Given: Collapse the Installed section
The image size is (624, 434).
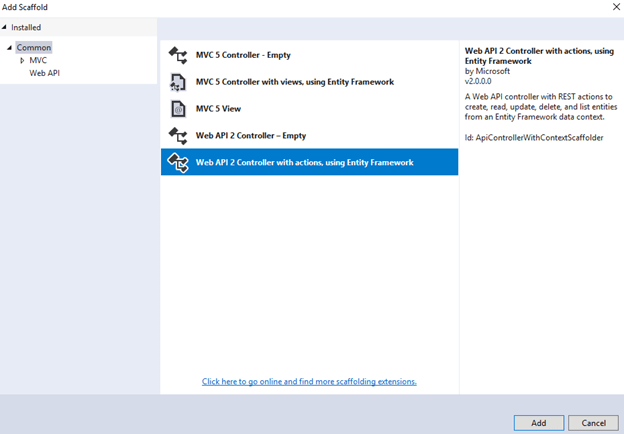Looking at the screenshot, I should click(4, 27).
